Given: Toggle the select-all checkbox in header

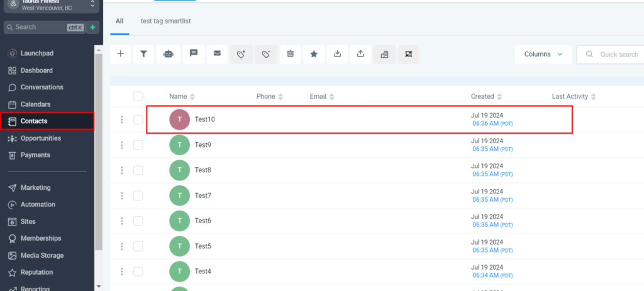Looking at the screenshot, I should 138,96.
